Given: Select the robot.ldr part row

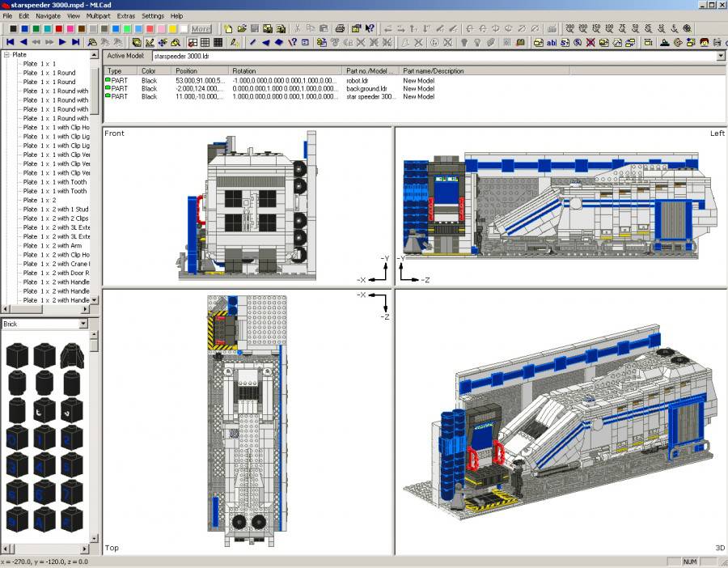Looking at the screenshot, I should point(413,80).
